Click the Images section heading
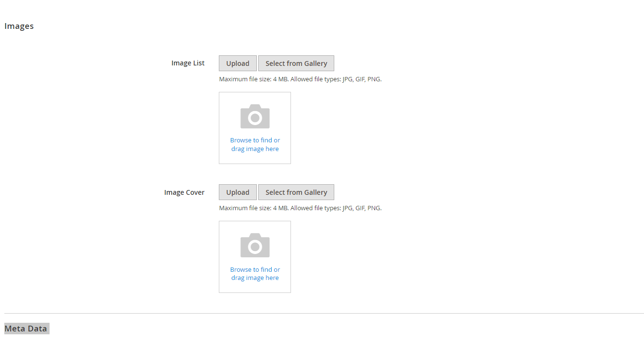The height and width of the screenshot is (342, 644). tap(19, 26)
